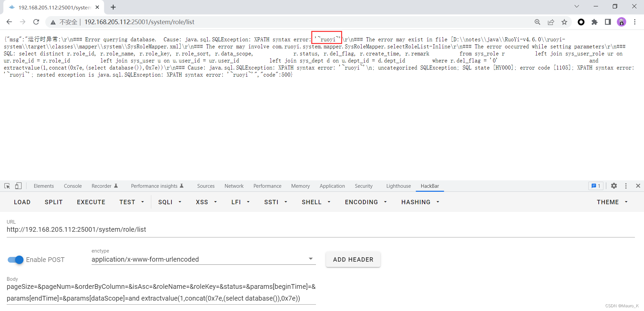Switch to the Network tab
The height and width of the screenshot is (311, 644).
[234, 186]
